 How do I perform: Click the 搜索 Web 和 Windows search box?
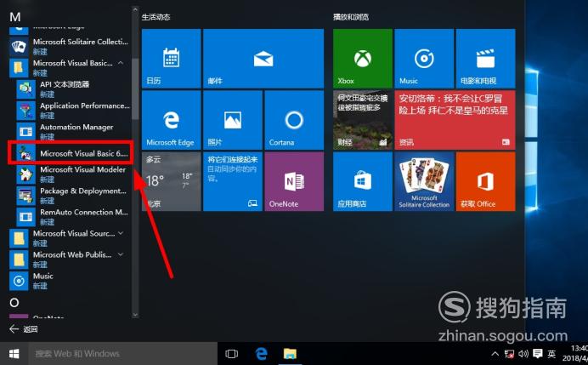(x=123, y=354)
